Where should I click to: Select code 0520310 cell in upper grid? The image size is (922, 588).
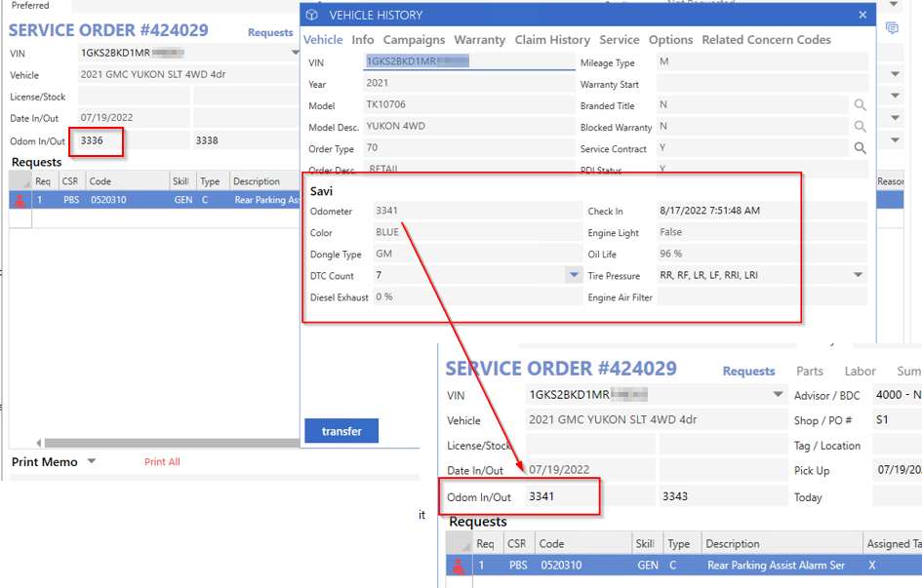coord(128,200)
